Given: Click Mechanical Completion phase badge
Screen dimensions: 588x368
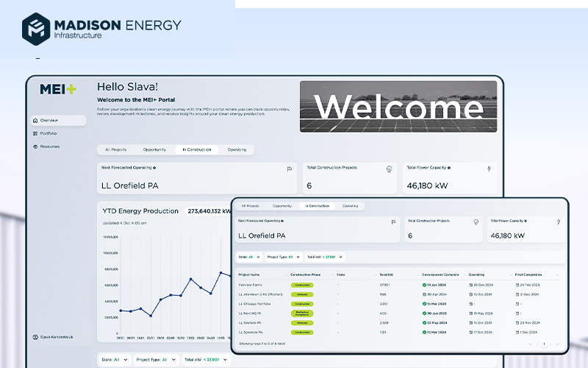Looking at the screenshot, I should click(302, 314).
